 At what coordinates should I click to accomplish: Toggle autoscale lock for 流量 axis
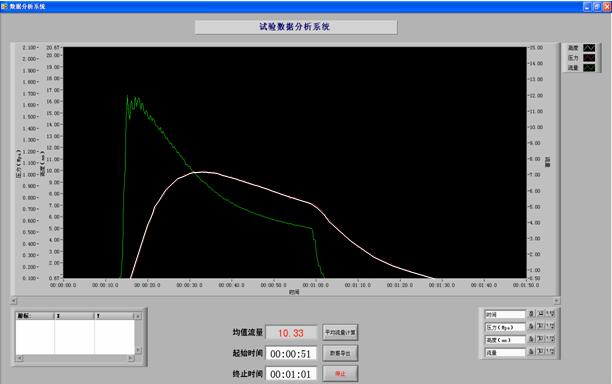tap(531, 352)
